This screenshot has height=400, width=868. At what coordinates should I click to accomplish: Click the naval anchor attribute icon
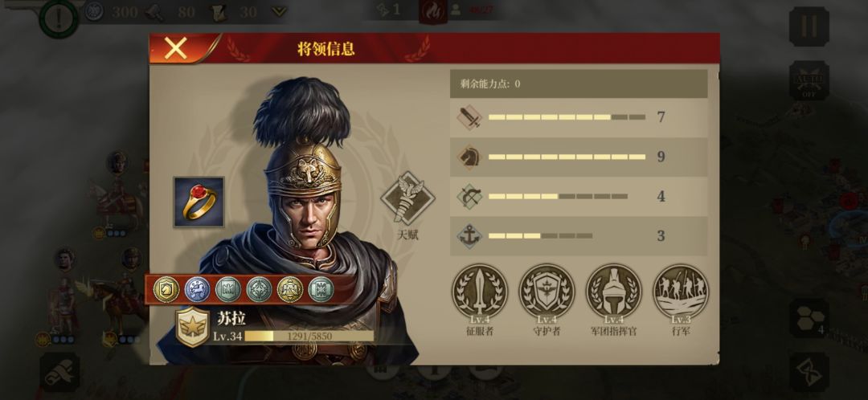click(x=469, y=236)
